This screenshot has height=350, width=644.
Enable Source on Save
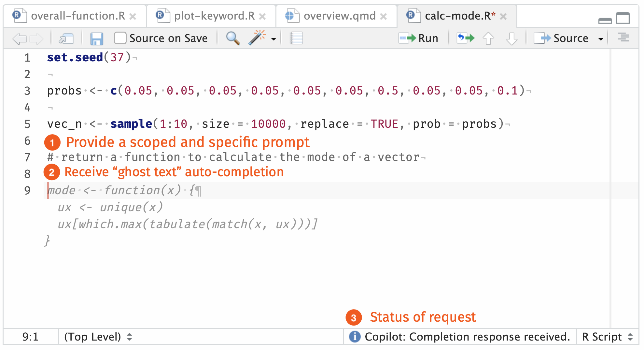pos(120,38)
